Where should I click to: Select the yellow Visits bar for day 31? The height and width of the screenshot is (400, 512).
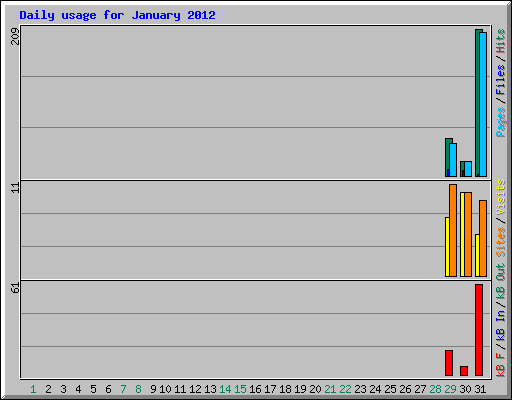[477, 255]
